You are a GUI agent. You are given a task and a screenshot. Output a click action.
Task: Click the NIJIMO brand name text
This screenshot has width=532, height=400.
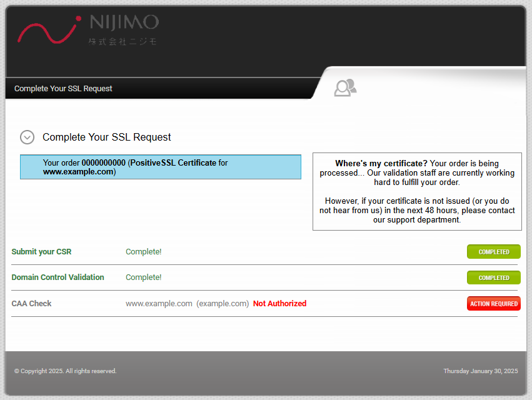point(124,22)
